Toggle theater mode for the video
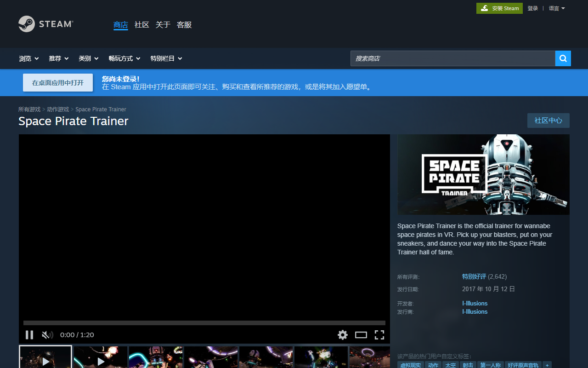588x368 pixels. [361, 335]
